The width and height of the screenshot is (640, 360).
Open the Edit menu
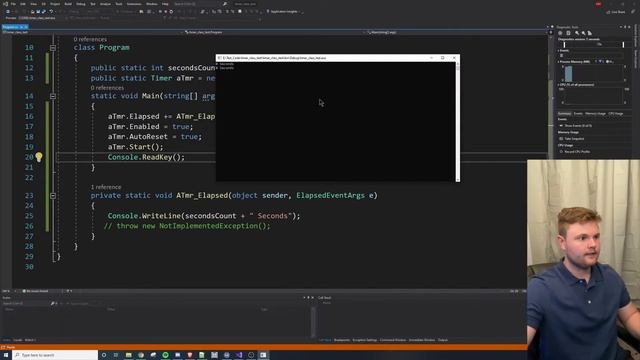tap(23, 4)
